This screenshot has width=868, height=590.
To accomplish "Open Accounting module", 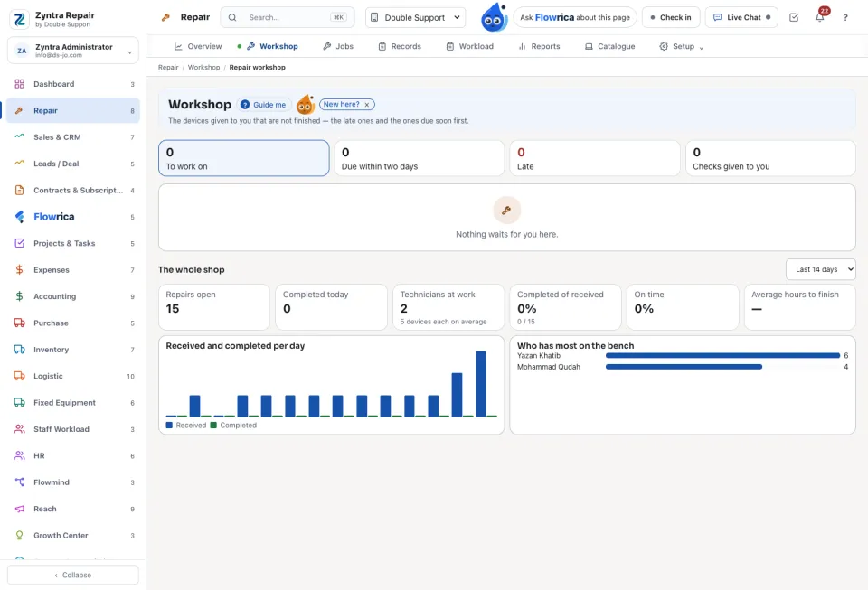I will (73, 296).
